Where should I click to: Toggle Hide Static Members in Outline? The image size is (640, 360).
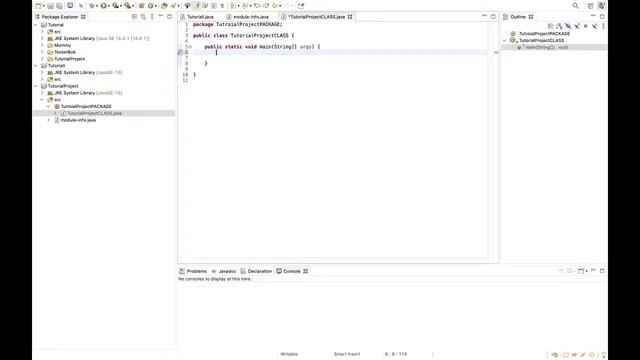[577, 26]
